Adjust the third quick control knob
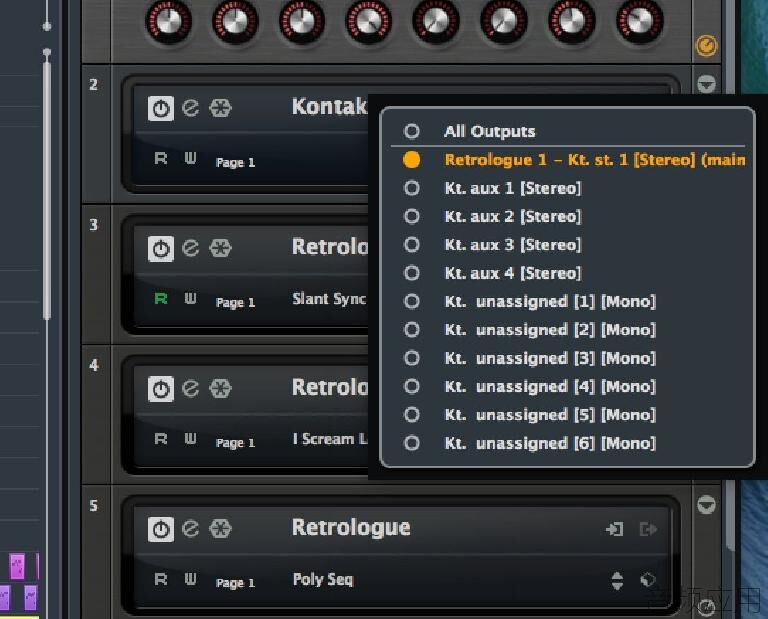The image size is (768, 619). coord(302,22)
